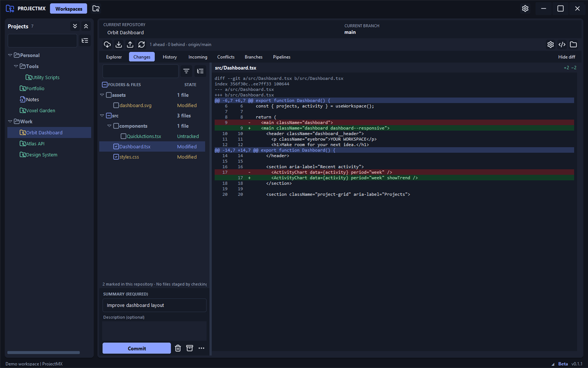The width and height of the screenshot is (588, 368).
Task: Click the Untracked state of QuickActions.tsx
Action: [x=188, y=136]
